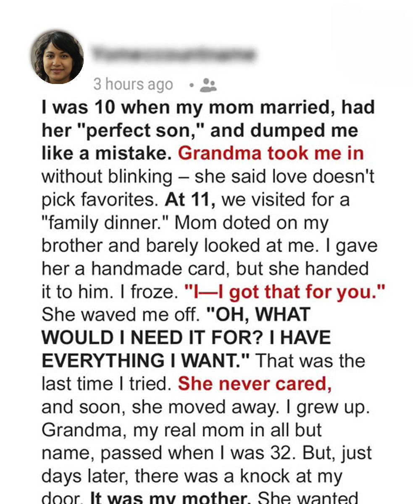Click the blurred account name

point(172,54)
